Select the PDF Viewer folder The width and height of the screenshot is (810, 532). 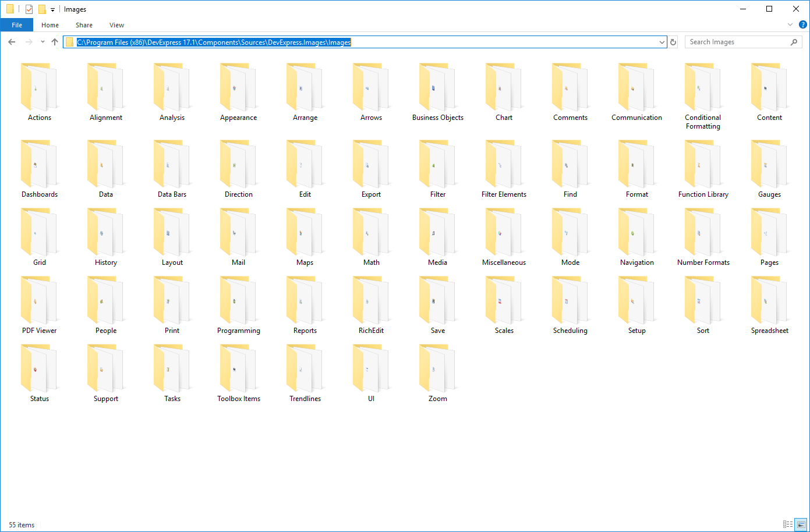click(40, 306)
